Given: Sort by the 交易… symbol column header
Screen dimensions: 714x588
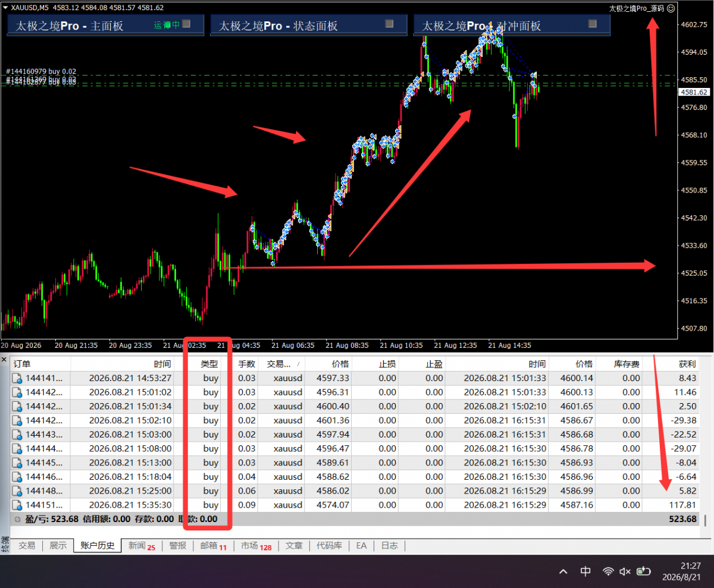Looking at the screenshot, I should point(281,364).
